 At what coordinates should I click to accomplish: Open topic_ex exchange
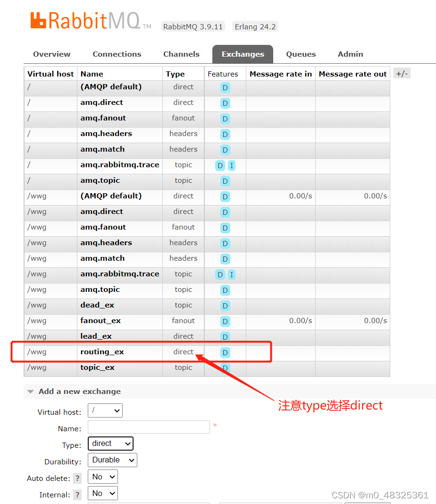[x=97, y=367]
